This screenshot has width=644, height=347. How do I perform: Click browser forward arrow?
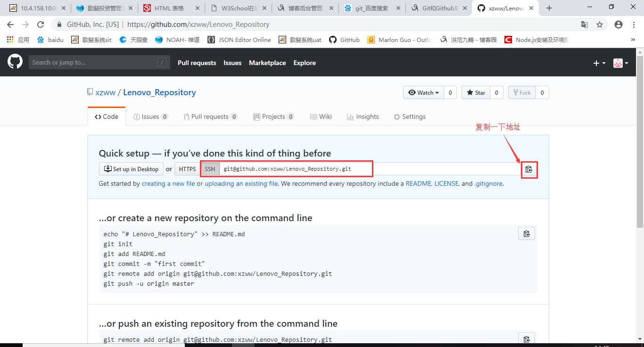tap(25, 25)
